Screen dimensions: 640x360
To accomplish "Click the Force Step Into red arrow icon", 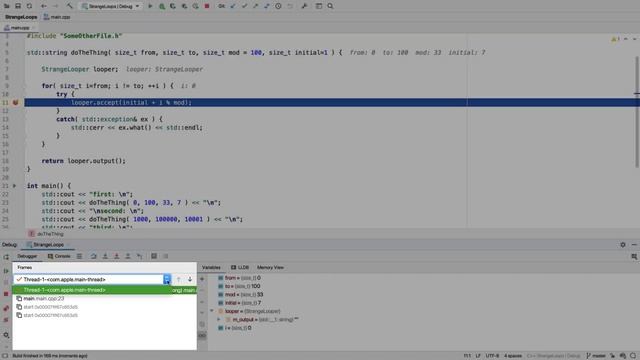I will [116, 256].
